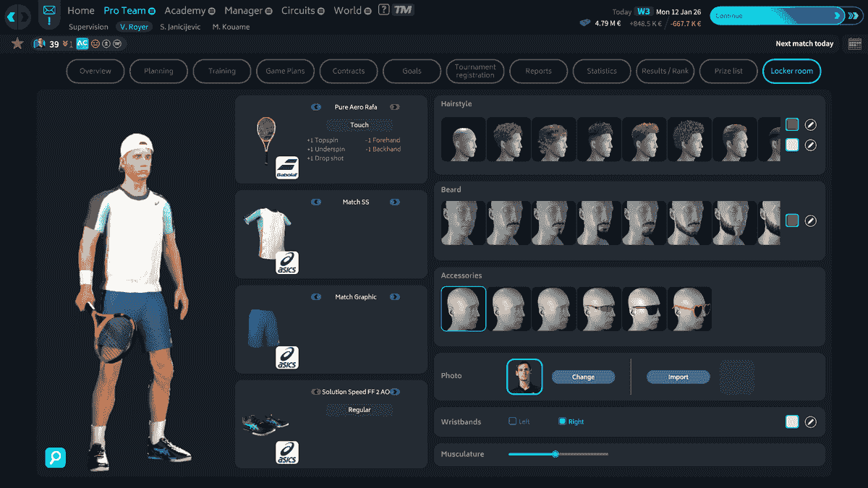
Task: Go forward with the right navigation arrow
Action: tap(25, 16)
